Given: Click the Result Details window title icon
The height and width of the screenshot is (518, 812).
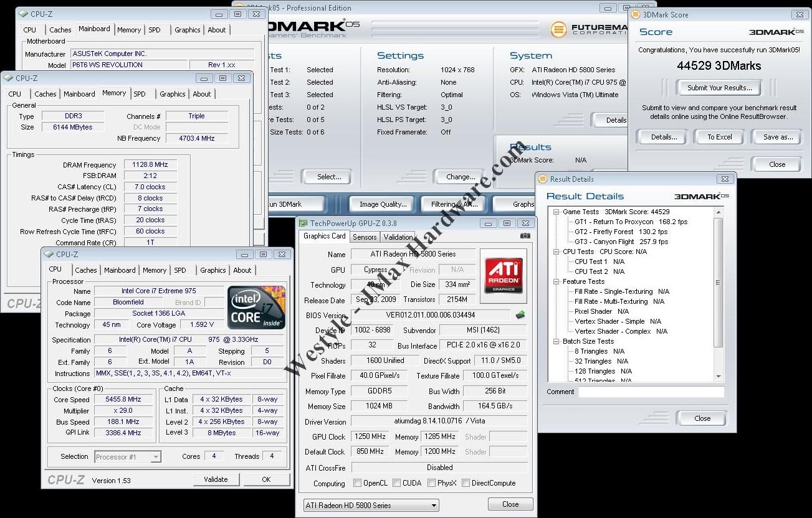Looking at the screenshot, I should tap(542, 179).
